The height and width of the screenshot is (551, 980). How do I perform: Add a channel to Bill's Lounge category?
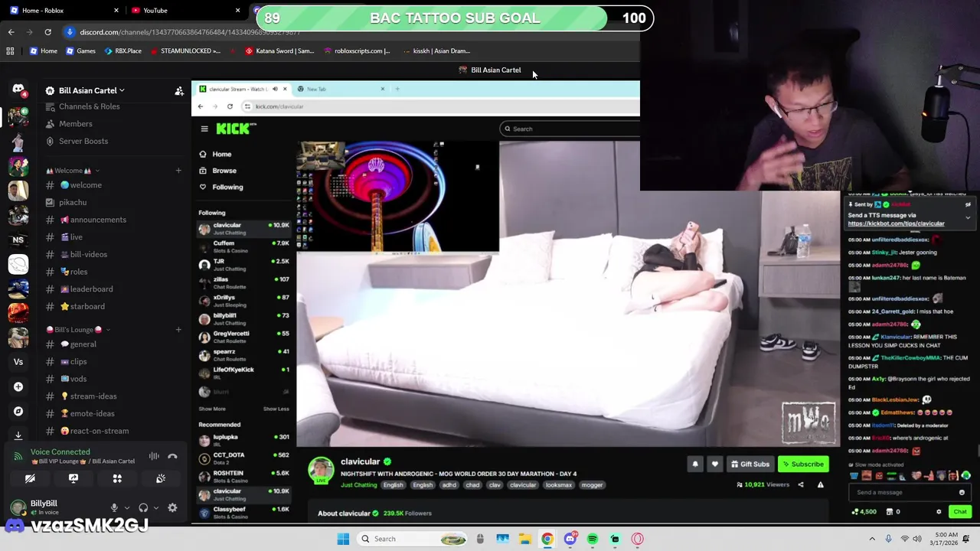(x=178, y=330)
